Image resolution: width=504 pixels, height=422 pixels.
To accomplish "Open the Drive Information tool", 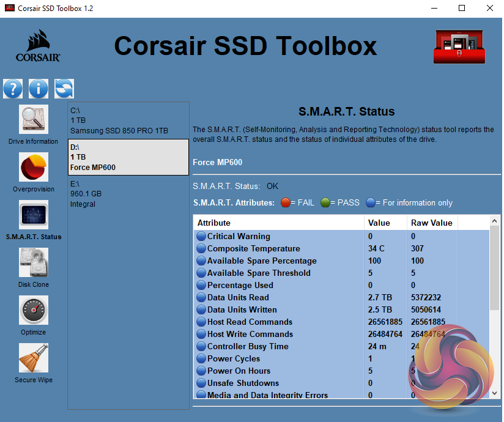I will [x=34, y=120].
